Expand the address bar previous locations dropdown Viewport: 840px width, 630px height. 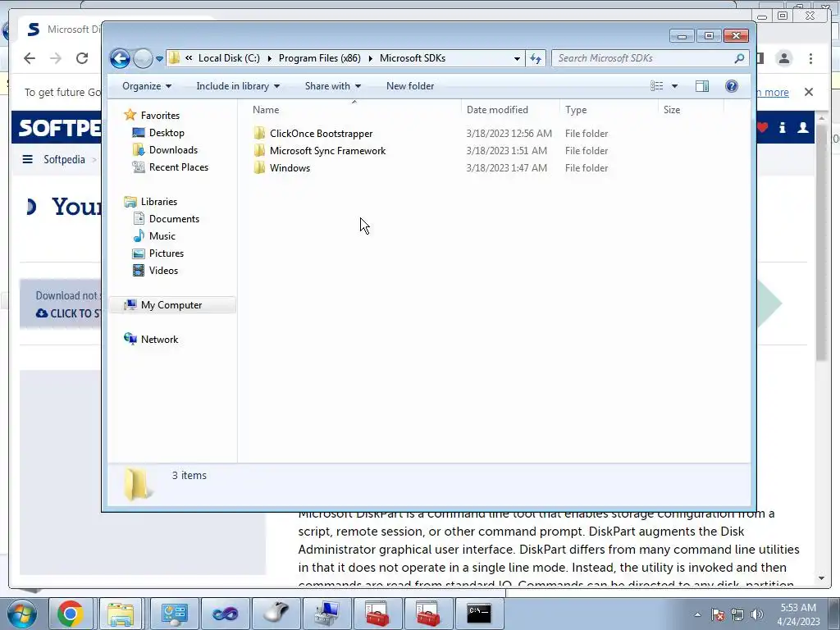click(x=517, y=58)
